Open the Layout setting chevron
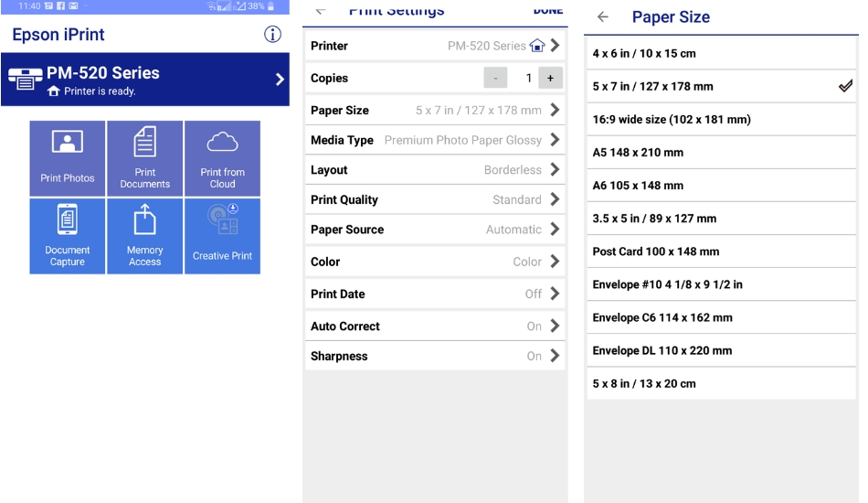Screen dimensions: 868x503 coord(556,169)
